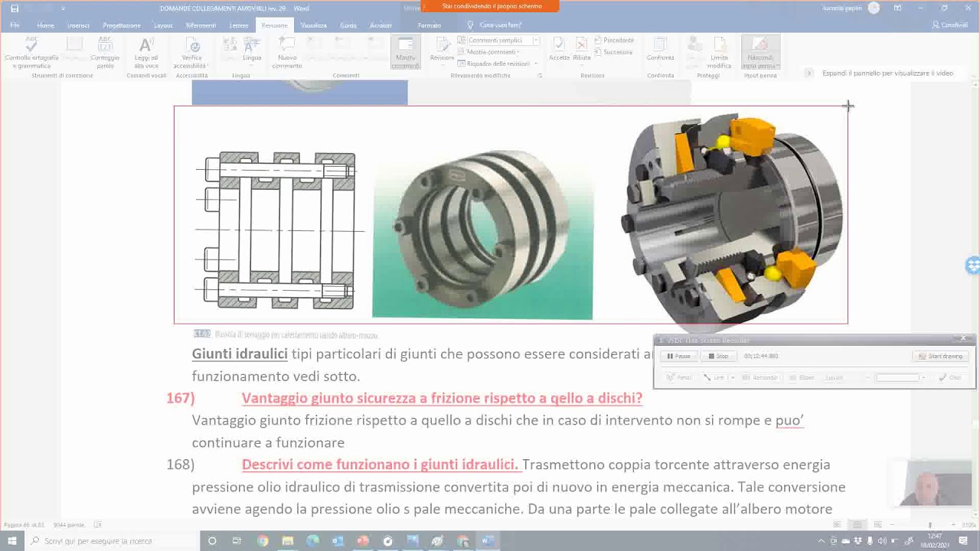The height and width of the screenshot is (551, 980).
Task: Click the page count in the status bar
Action: point(24,525)
